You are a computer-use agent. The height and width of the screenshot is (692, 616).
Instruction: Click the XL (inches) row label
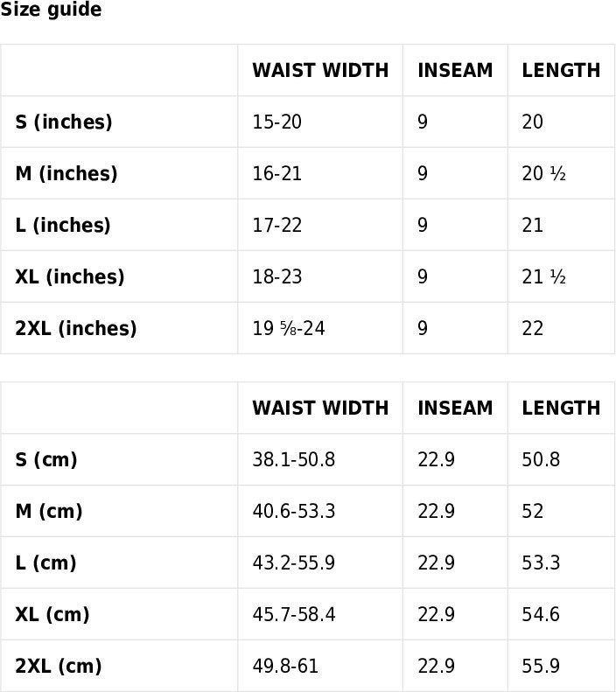point(70,276)
